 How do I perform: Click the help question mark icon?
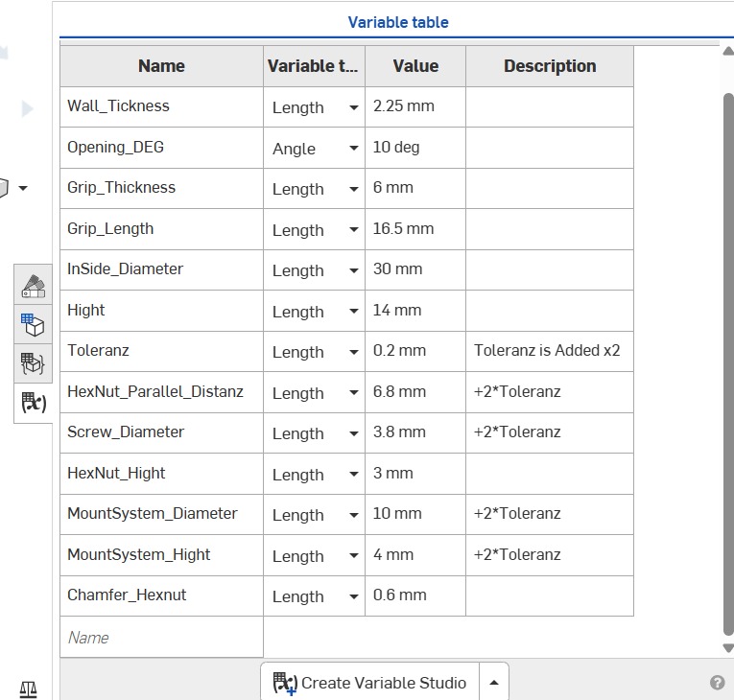tap(717, 683)
